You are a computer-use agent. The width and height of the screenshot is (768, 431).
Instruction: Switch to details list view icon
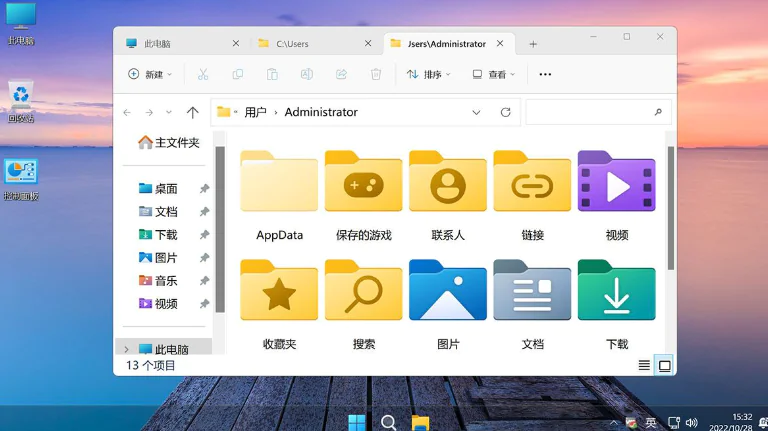[644, 365]
